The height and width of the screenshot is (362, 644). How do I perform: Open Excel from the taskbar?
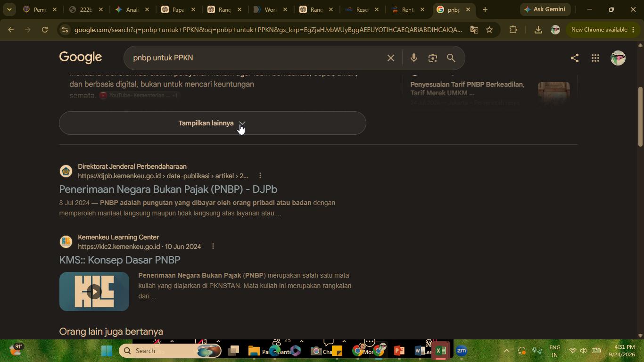[441, 351]
